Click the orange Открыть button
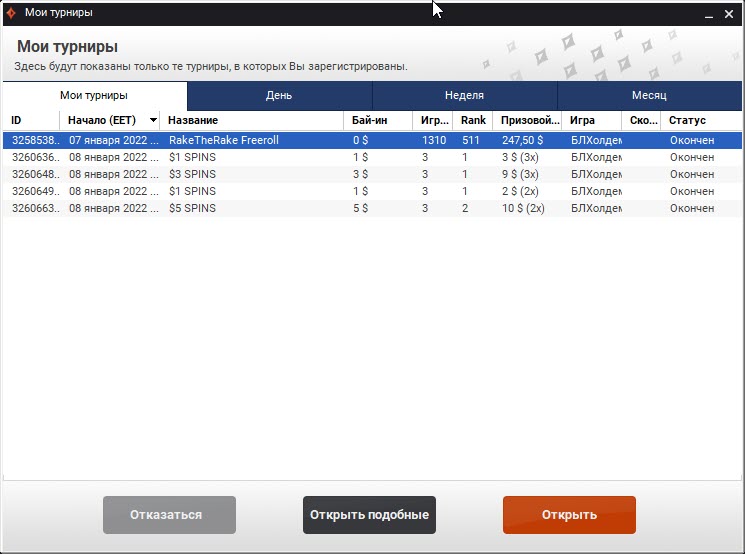 pos(569,515)
